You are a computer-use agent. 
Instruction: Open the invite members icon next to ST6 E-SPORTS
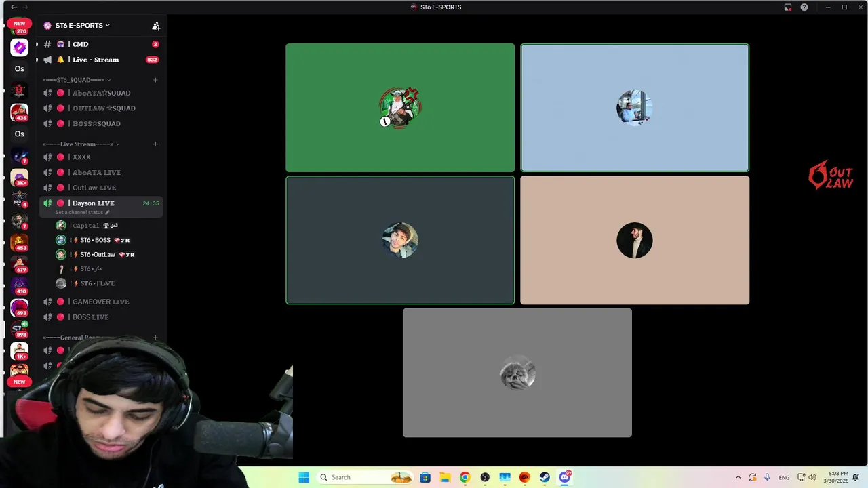pyautogui.click(x=156, y=26)
